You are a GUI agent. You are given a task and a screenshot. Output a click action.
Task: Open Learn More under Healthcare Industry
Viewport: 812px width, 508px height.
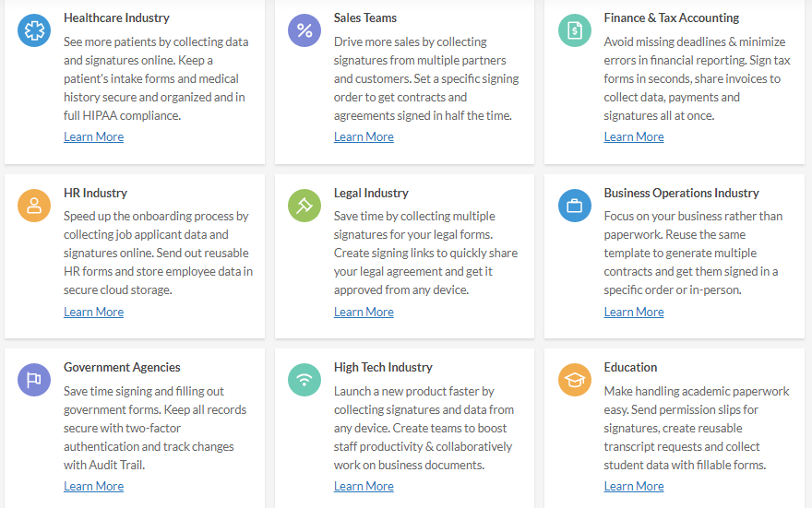pyautogui.click(x=94, y=136)
